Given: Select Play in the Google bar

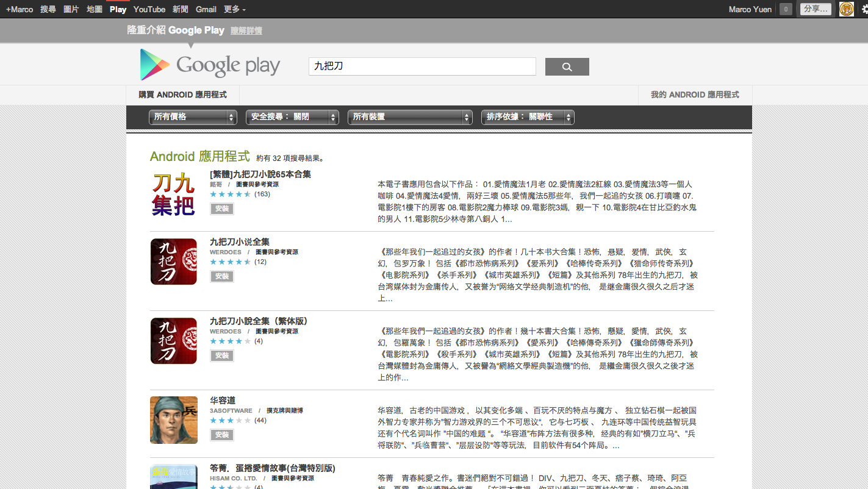Looking at the screenshot, I should (x=118, y=9).
